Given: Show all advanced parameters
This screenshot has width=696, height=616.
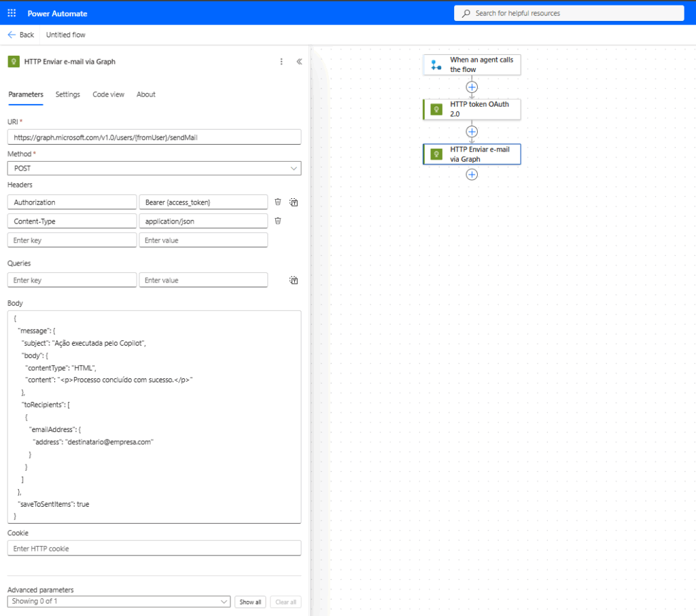Looking at the screenshot, I should coord(250,602).
